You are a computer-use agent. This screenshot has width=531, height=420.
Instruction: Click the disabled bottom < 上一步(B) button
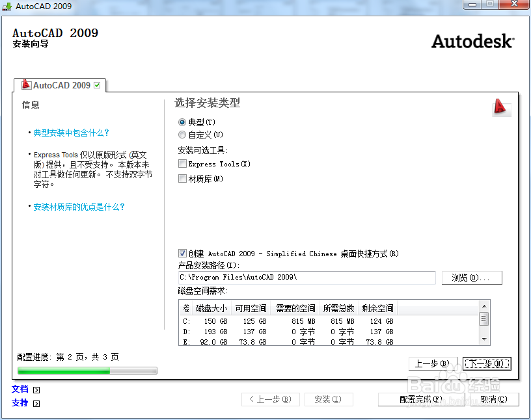click(x=271, y=400)
